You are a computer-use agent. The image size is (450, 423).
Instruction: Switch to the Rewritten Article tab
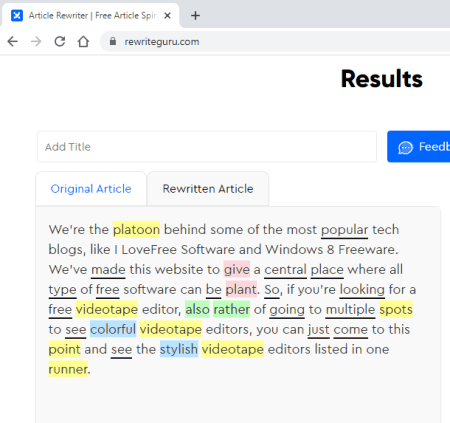coord(208,189)
